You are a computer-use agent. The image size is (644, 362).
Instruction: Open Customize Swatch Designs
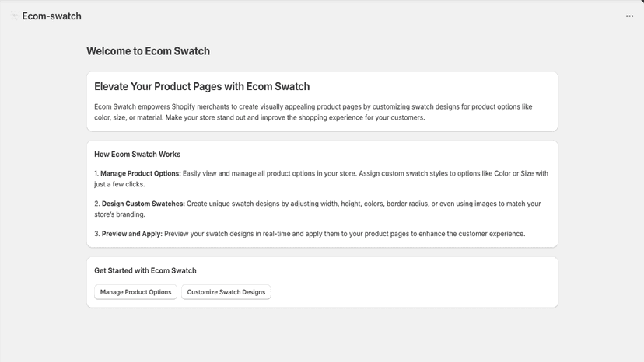(x=226, y=292)
